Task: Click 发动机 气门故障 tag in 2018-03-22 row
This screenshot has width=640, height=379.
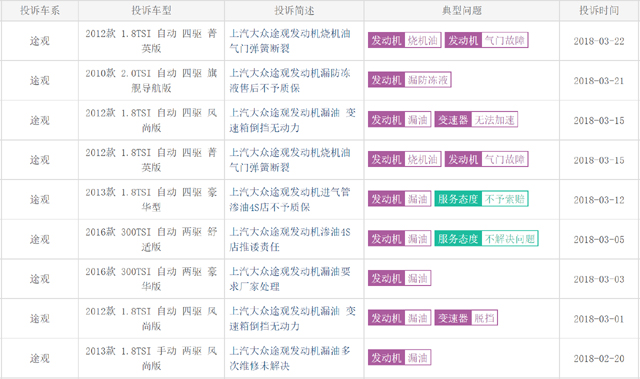Action: tap(487, 40)
